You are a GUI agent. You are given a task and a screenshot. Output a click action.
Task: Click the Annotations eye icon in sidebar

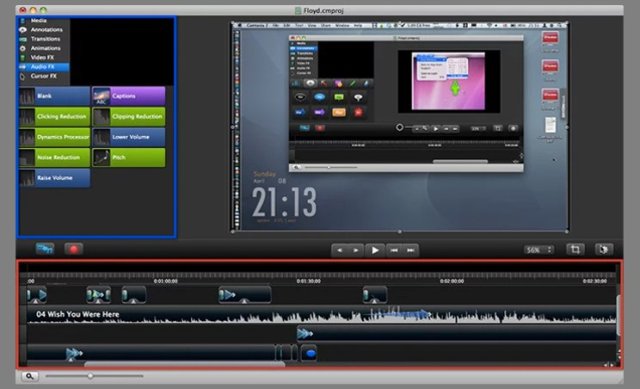tap(23, 30)
